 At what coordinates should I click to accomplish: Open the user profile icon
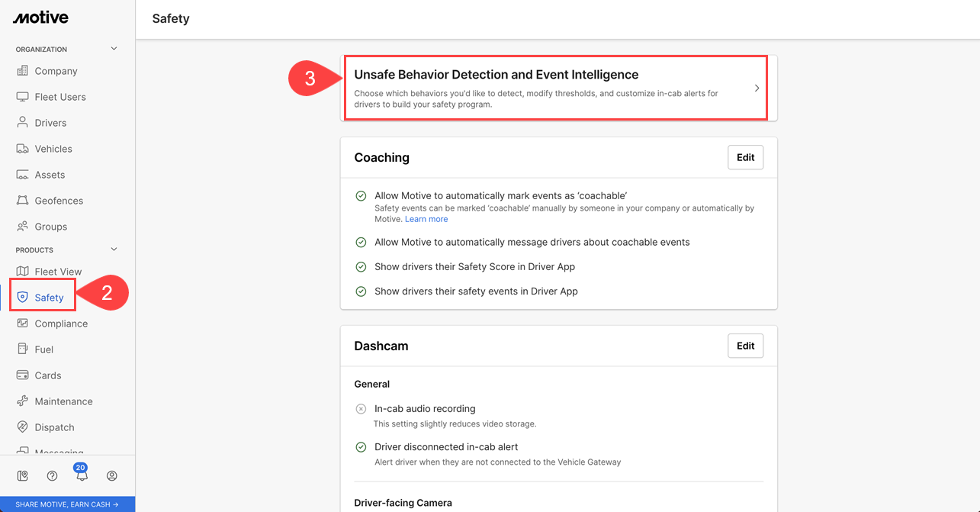pos(112,476)
